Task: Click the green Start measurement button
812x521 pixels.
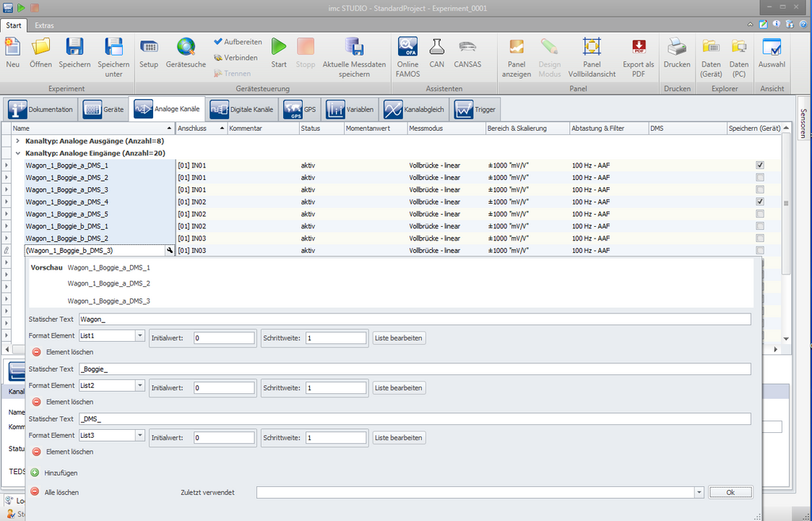Action: [278, 48]
